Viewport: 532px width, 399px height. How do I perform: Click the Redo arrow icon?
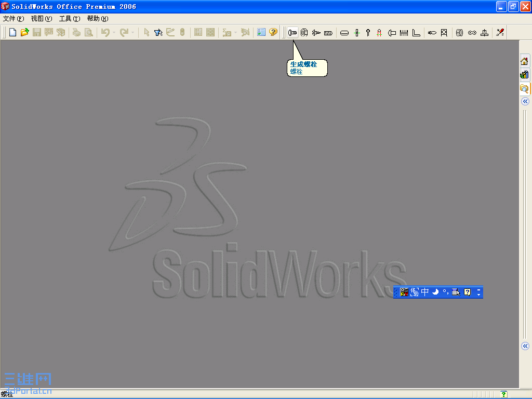pyautogui.click(x=124, y=32)
